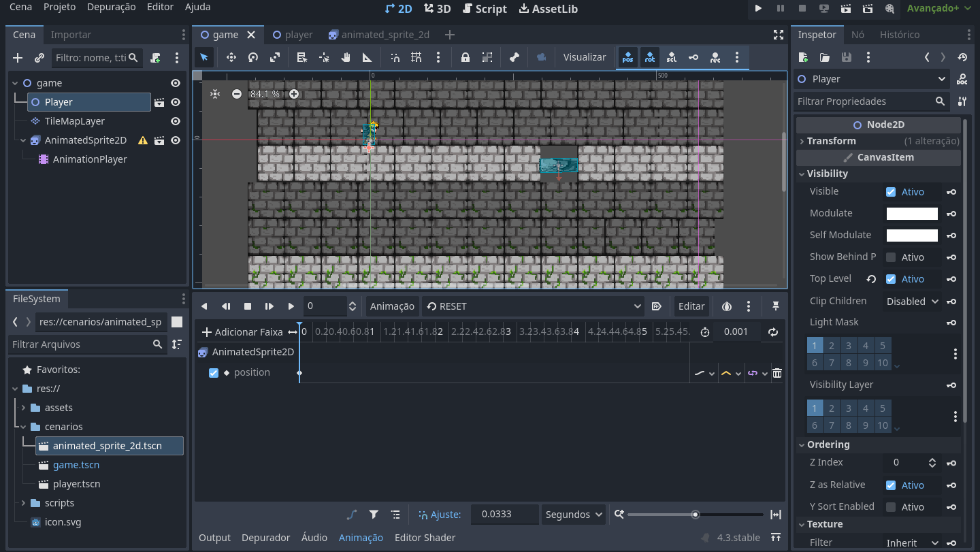Disable the position track checkbox

[214, 373]
